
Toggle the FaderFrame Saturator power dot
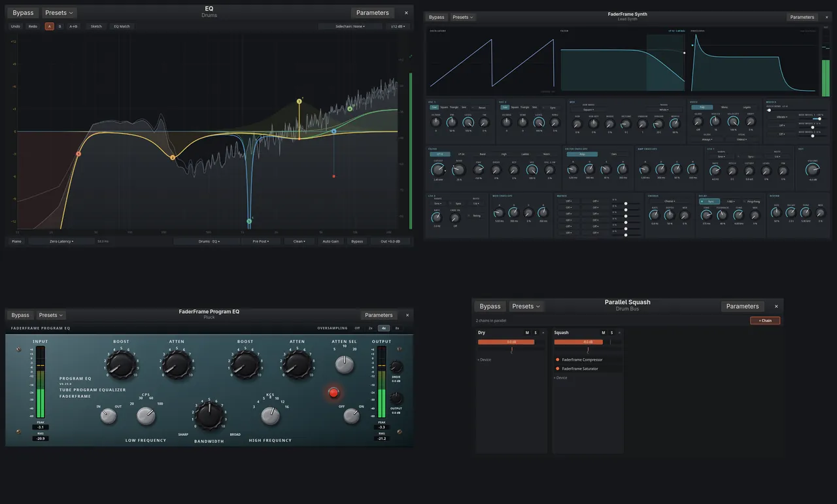(x=557, y=369)
